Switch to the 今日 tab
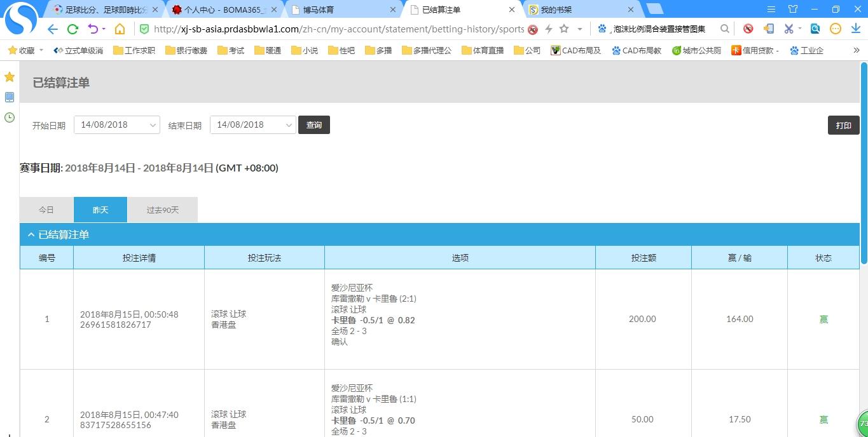Screen dimensions: 868x437 tap(46, 210)
